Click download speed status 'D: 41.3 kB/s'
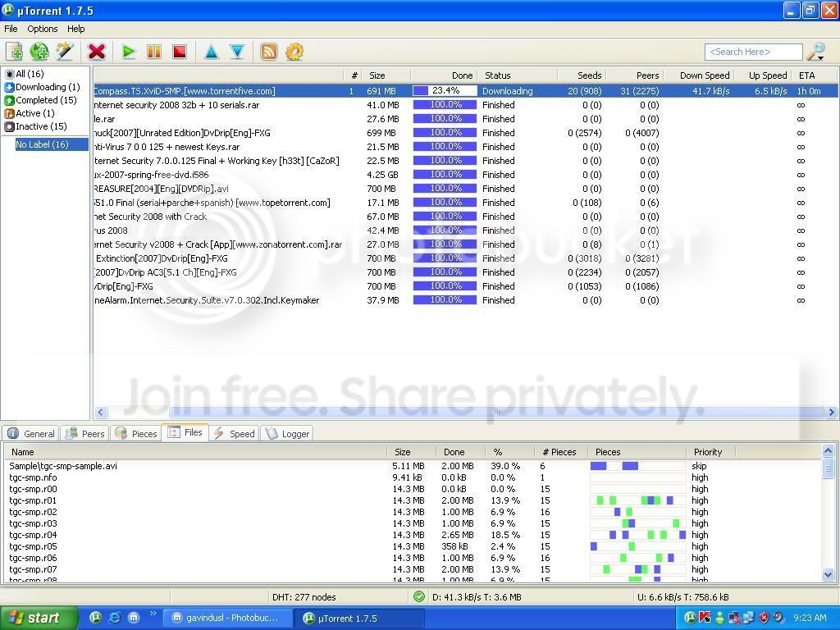This screenshot has width=840, height=630. pos(477,597)
